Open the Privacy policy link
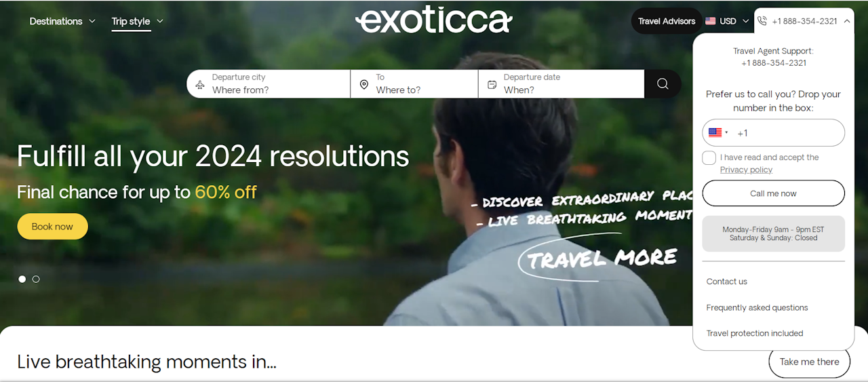The height and width of the screenshot is (382, 868). click(746, 170)
